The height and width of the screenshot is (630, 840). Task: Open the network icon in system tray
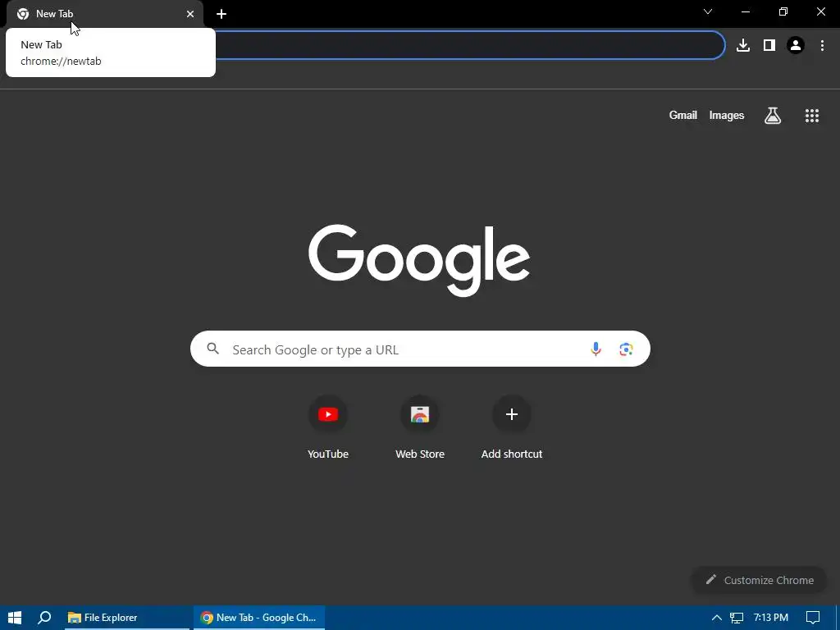(x=737, y=618)
